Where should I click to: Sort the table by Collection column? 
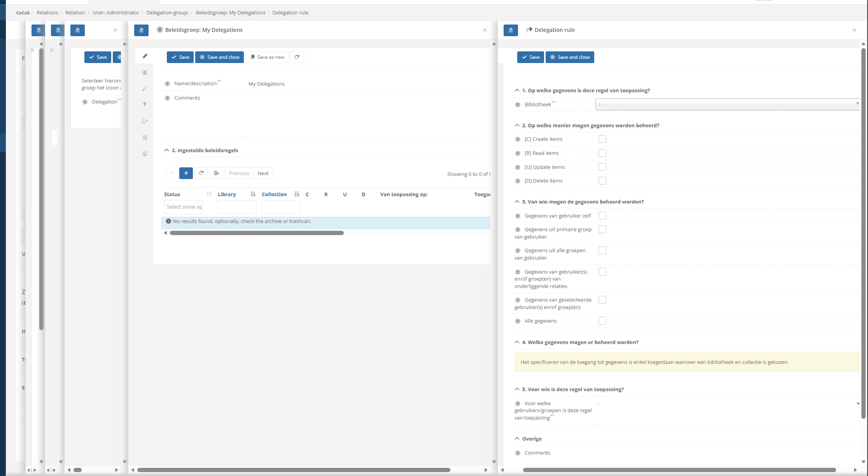click(x=274, y=194)
